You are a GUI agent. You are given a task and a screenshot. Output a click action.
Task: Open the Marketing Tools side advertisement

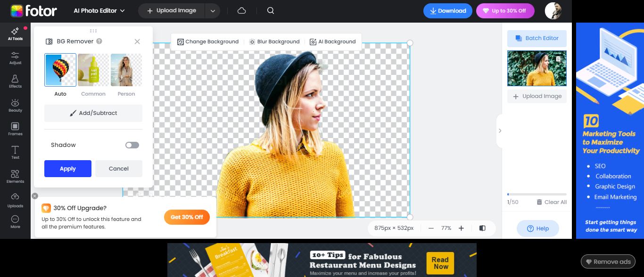(610, 130)
